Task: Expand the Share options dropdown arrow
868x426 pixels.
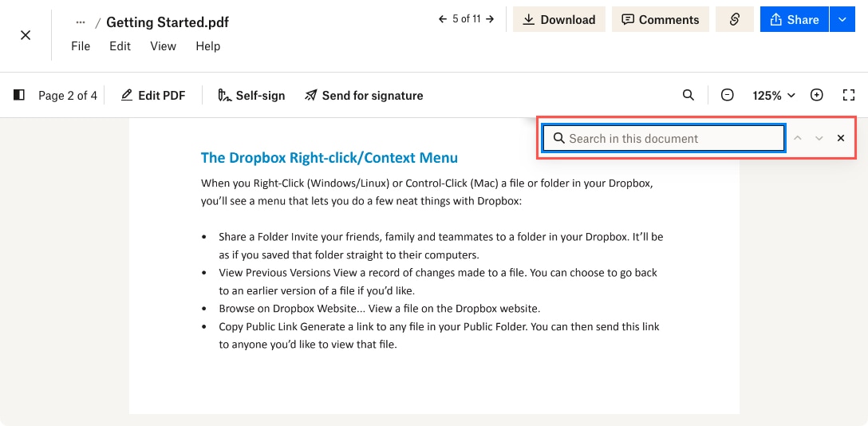Action: 842,19
